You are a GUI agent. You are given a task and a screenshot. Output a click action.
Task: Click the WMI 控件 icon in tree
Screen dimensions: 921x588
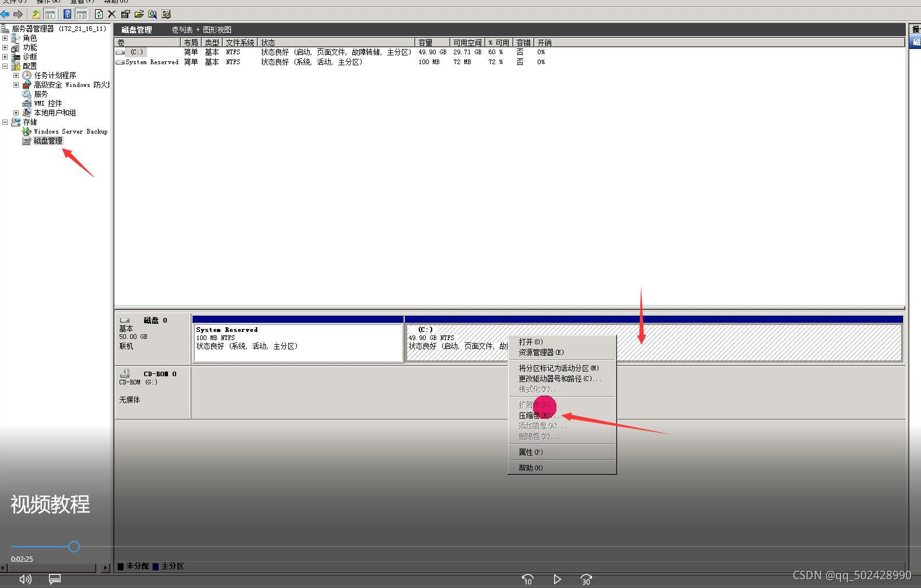(27, 103)
